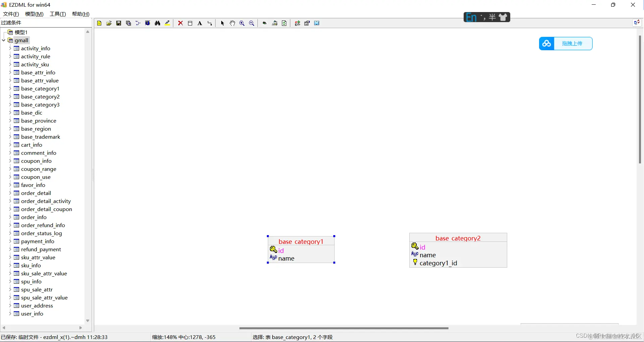Open search with binoculars icon
644x342 pixels.
[158, 23]
